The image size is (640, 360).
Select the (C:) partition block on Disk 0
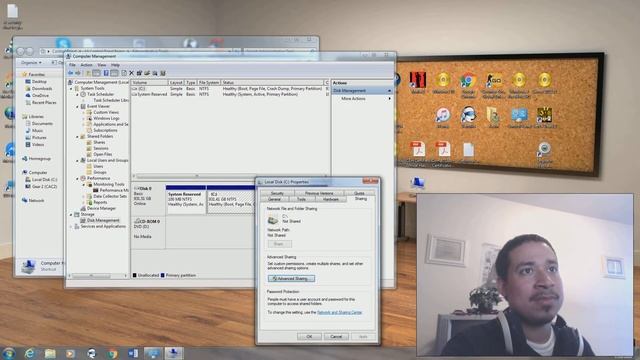[231, 200]
